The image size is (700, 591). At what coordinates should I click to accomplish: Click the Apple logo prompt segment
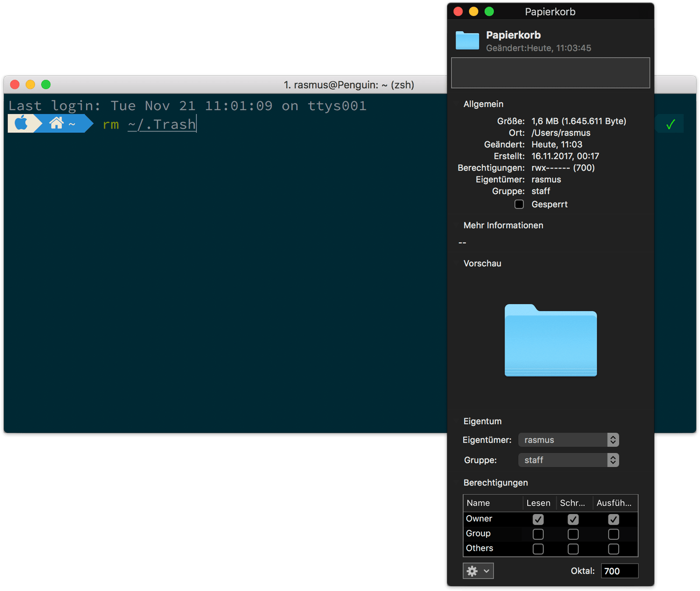22,123
